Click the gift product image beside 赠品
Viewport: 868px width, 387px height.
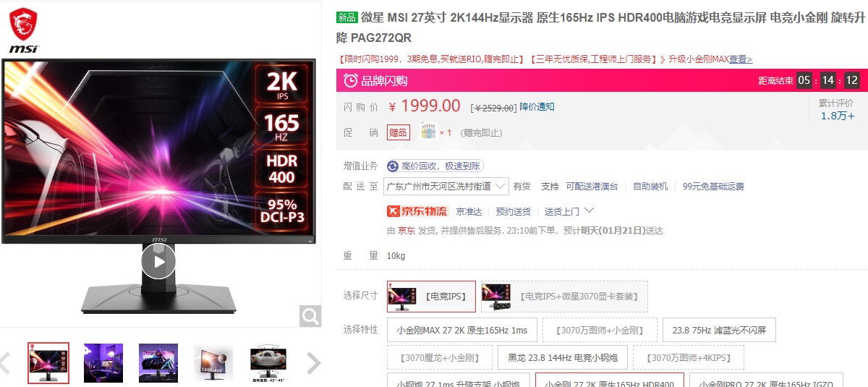coord(429,132)
